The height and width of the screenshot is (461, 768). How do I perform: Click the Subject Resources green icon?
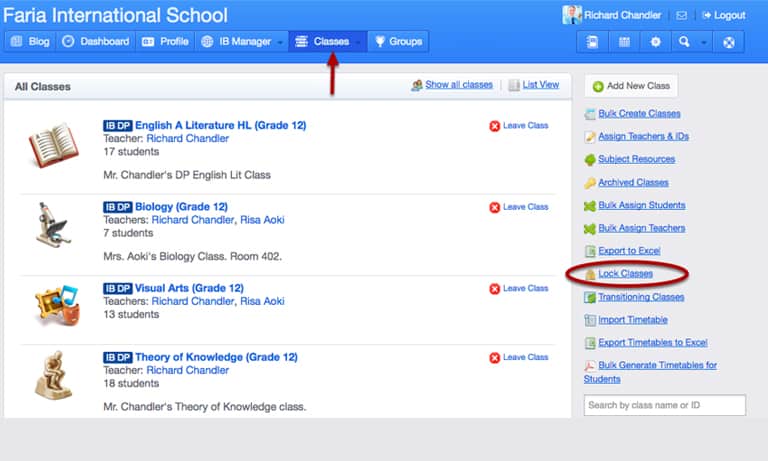pyautogui.click(x=590, y=160)
